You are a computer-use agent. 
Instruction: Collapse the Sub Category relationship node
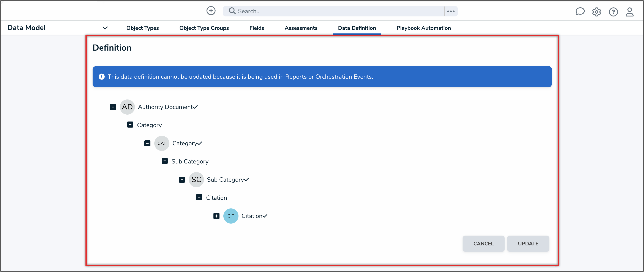tap(164, 161)
